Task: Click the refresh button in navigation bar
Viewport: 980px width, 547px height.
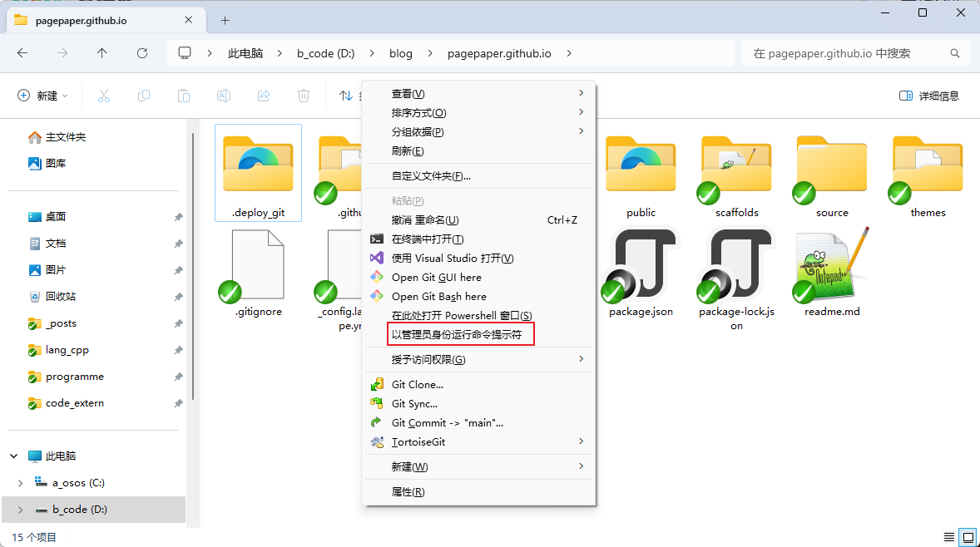Action: (x=142, y=53)
